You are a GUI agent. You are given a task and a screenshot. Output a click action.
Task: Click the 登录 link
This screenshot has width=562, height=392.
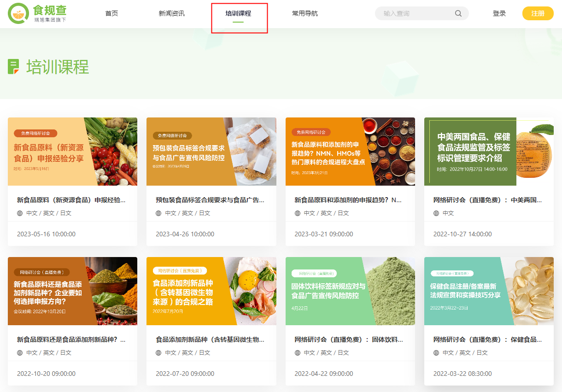coord(499,13)
